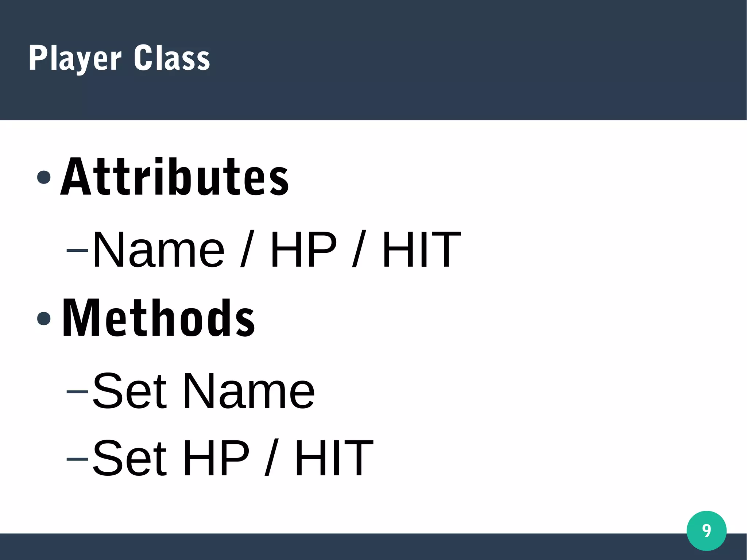747x560 pixels.
Task: Click the dark footer bar of the slide
Action: (328, 547)
